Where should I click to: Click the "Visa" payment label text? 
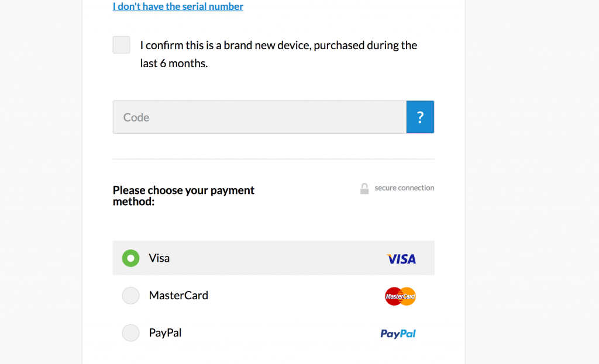(x=159, y=258)
